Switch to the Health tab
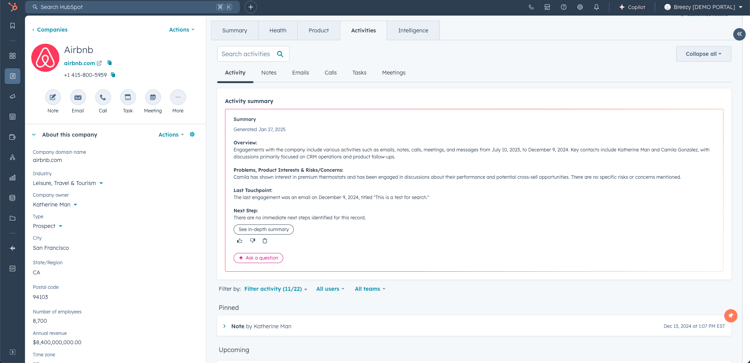This screenshot has height=363, width=750. (277, 30)
